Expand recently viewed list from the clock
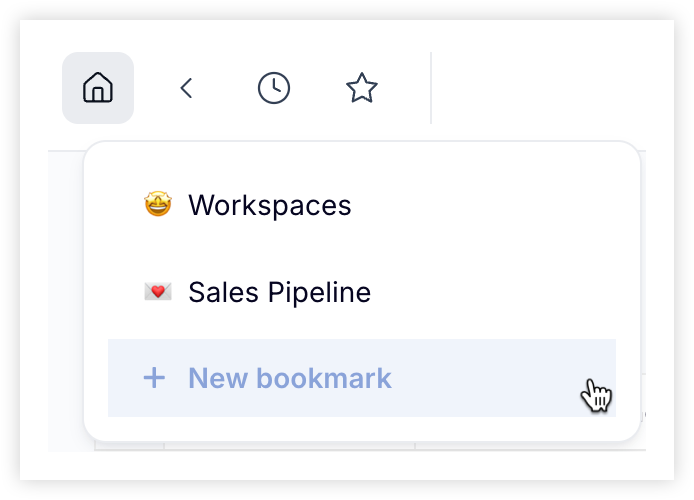The height and width of the screenshot is (500, 694). pos(274,88)
